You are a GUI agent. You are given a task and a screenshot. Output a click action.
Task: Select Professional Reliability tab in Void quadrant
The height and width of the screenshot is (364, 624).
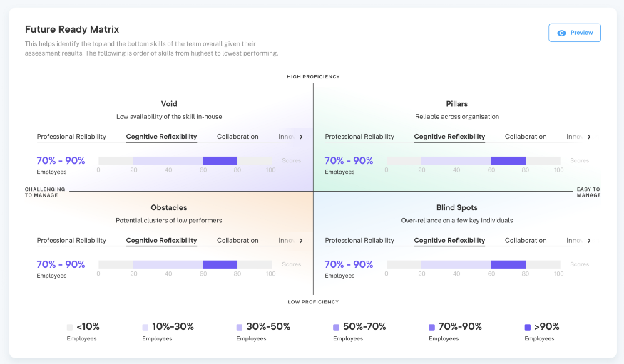[71, 137]
